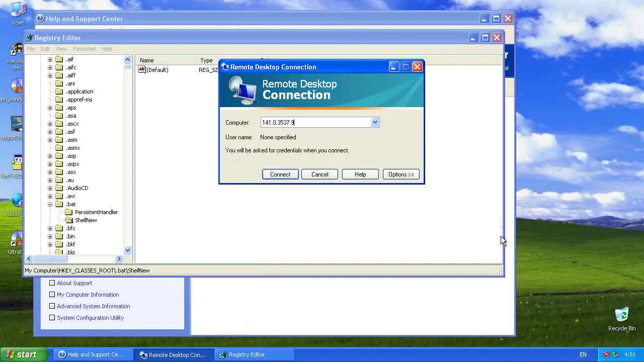644x362 pixels.
Task: Open the UltraISO desktop shortcut icon
Action: (x=17, y=239)
